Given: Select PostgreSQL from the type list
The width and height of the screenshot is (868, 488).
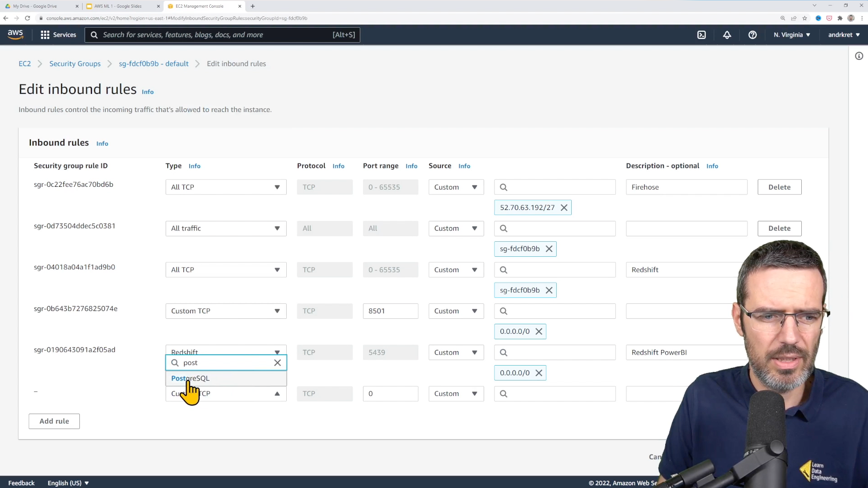Looking at the screenshot, I should pyautogui.click(x=226, y=378).
